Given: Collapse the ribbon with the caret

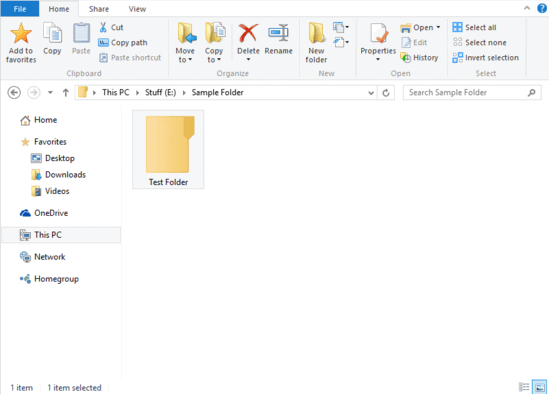Looking at the screenshot, I should pos(527,8).
